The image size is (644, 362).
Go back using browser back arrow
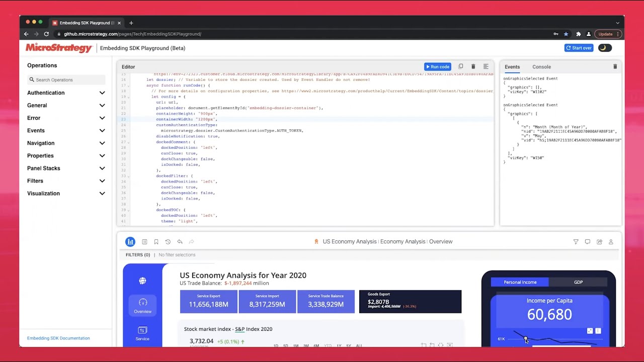tap(26, 34)
